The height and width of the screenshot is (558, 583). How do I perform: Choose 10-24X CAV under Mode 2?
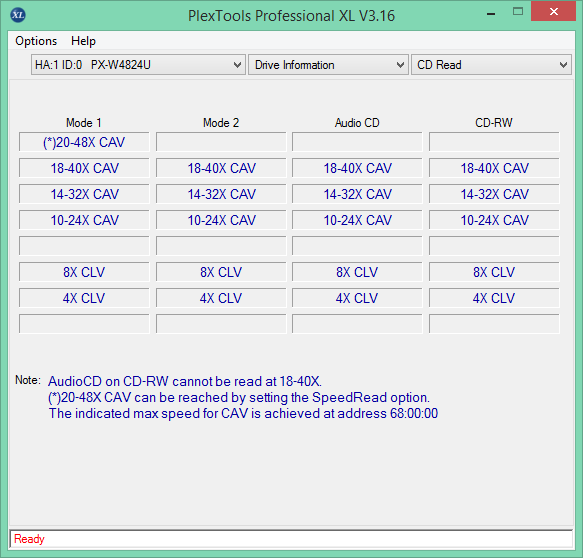pyautogui.click(x=221, y=220)
